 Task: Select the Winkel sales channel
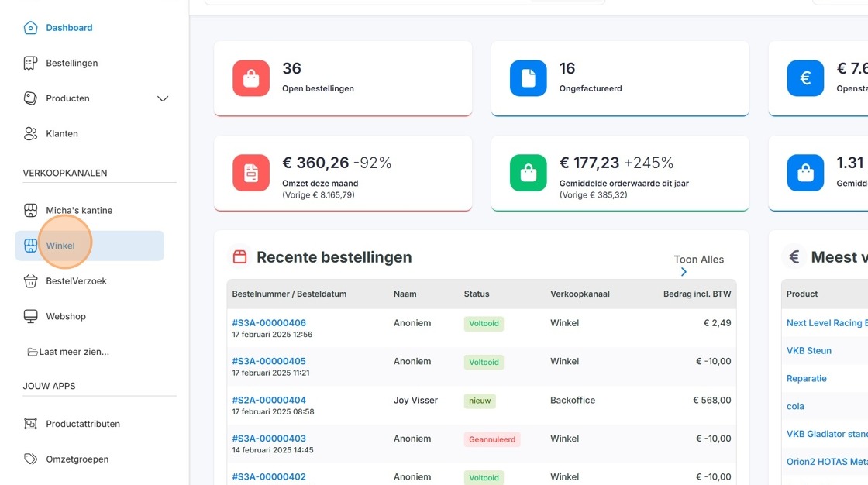point(90,246)
